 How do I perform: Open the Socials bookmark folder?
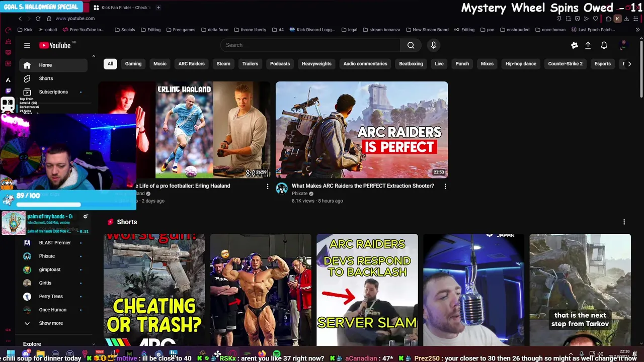pos(124,30)
